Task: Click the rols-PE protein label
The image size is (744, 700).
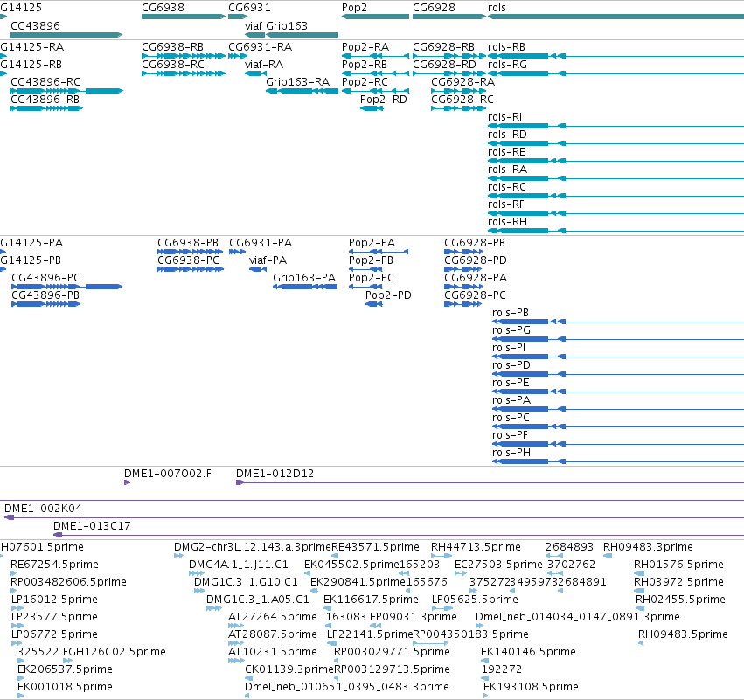Action: click(x=511, y=382)
